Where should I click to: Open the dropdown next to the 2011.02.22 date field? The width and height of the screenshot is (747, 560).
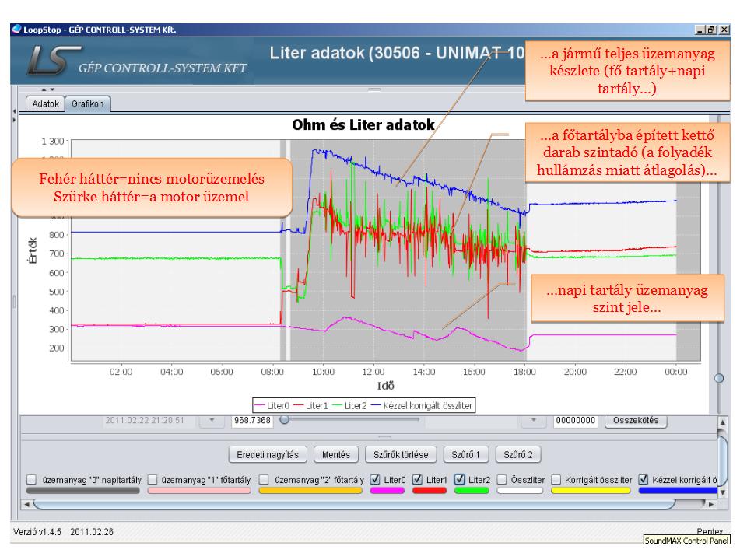211,421
